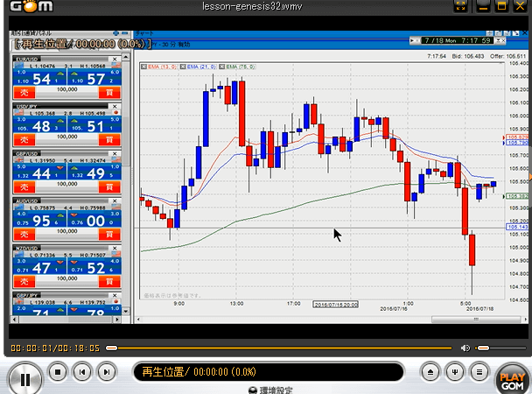Open the GOM logo main menu

[x=23, y=7]
